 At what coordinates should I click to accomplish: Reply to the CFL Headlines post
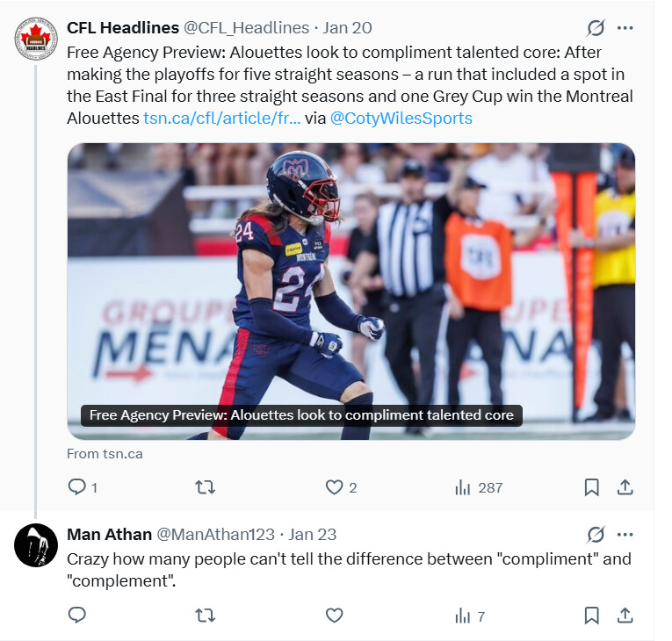[x=77, y=486]
